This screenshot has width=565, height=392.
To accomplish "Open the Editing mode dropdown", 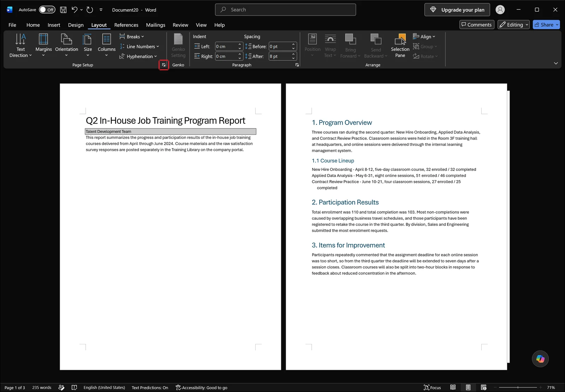I will point(513,25).
